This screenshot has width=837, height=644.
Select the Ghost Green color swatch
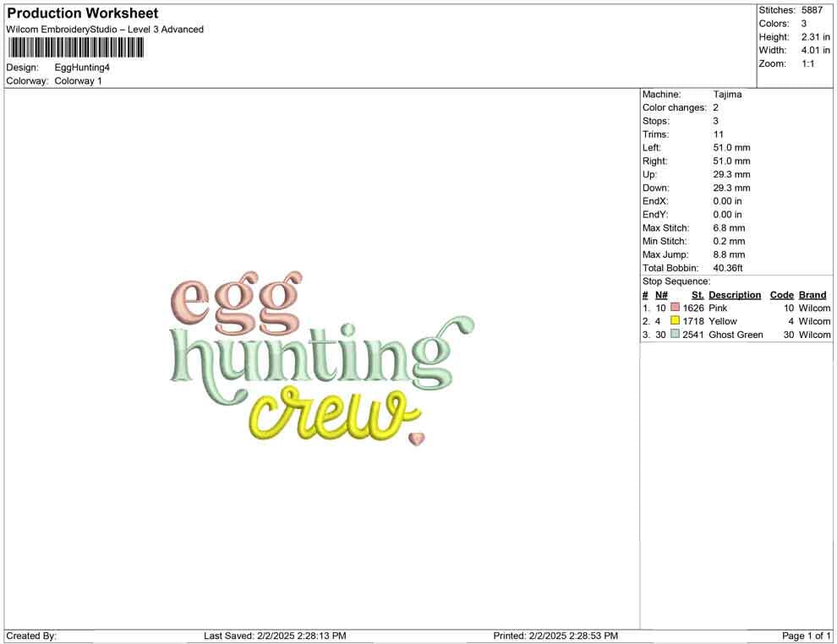[x=675, y=335]
